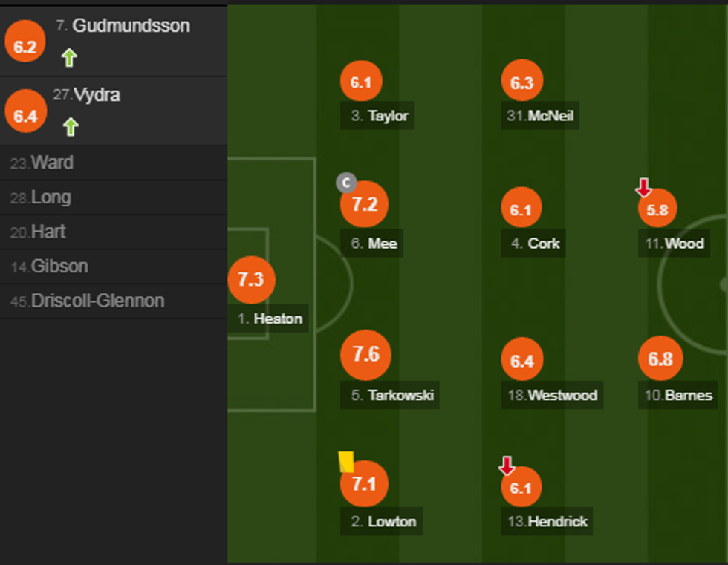The height and width of the screenshot is (565, 728).
Task: Click McNeil's 6.3 rating badge
Action: tap(521, 83)
